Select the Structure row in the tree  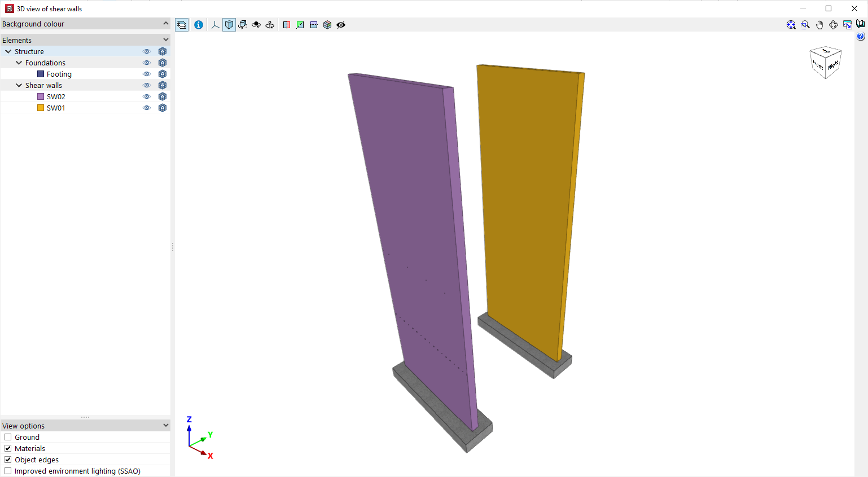tap(85, 51)
